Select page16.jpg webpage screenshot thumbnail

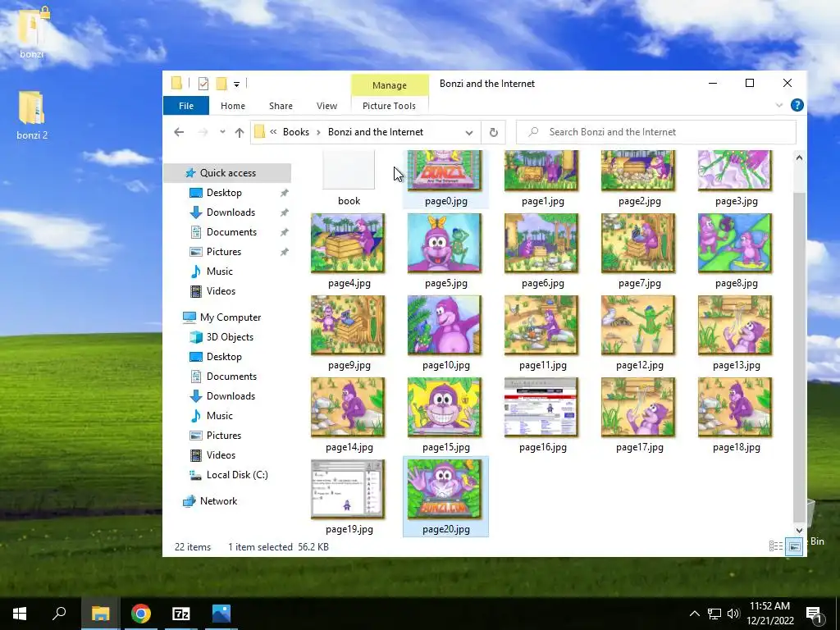[x=541, y=407]
